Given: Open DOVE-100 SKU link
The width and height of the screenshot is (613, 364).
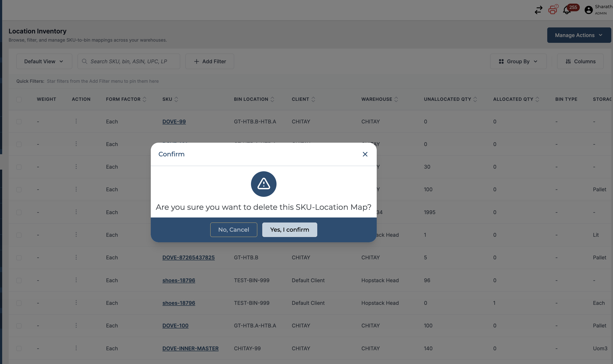Looking at the screenshot, I should (x=175, y=326).
